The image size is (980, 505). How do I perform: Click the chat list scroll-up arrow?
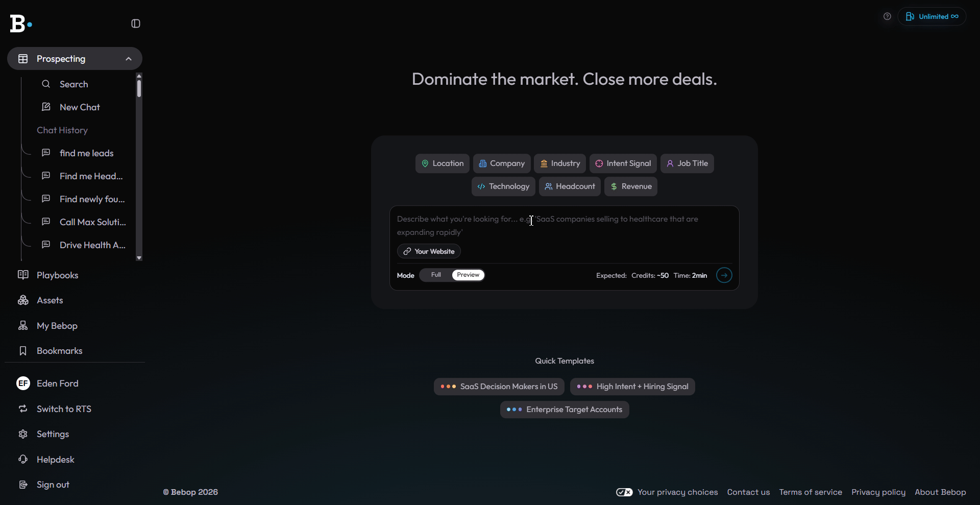point(139,76)
